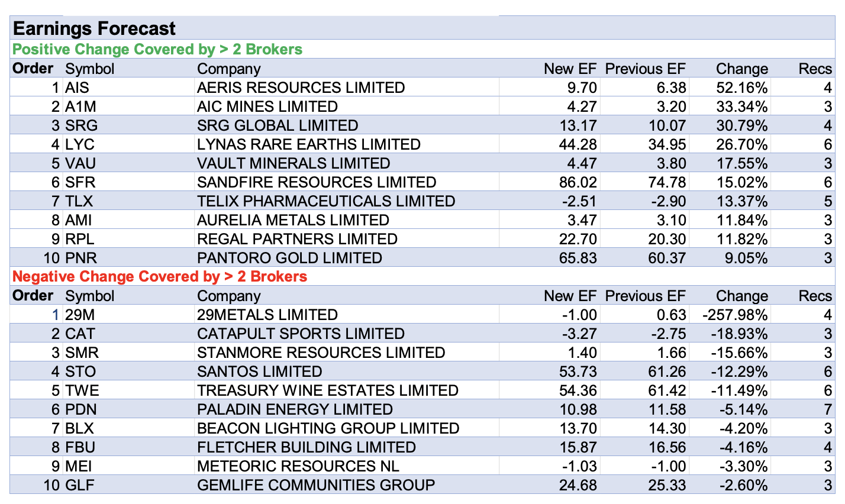Select the 29METALS LIMITED company cell

pos(267,315)
